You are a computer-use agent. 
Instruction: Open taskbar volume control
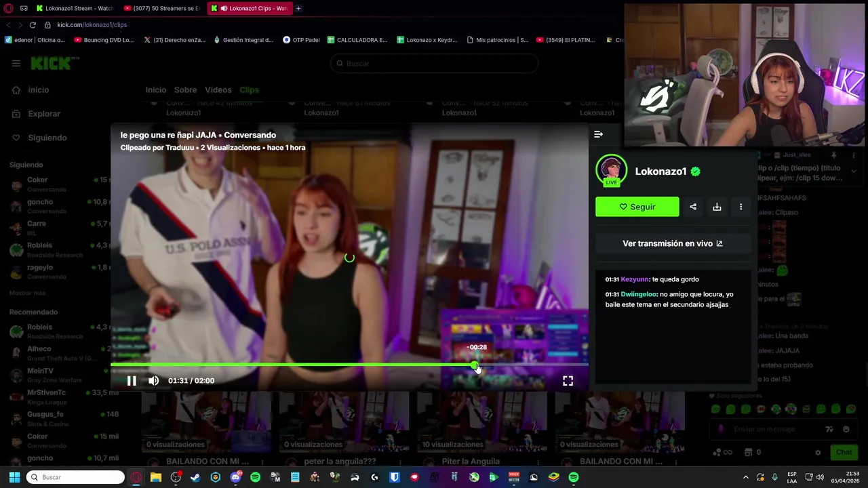click(x=820, y=477)
